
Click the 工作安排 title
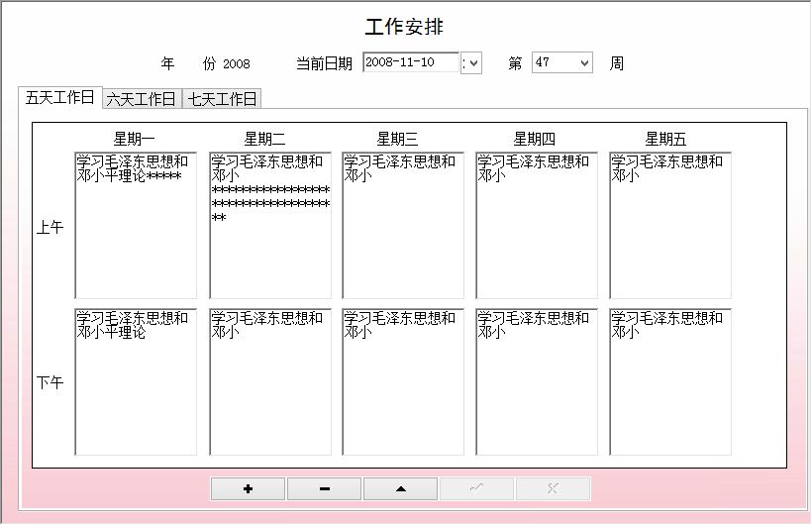point(404,27)
